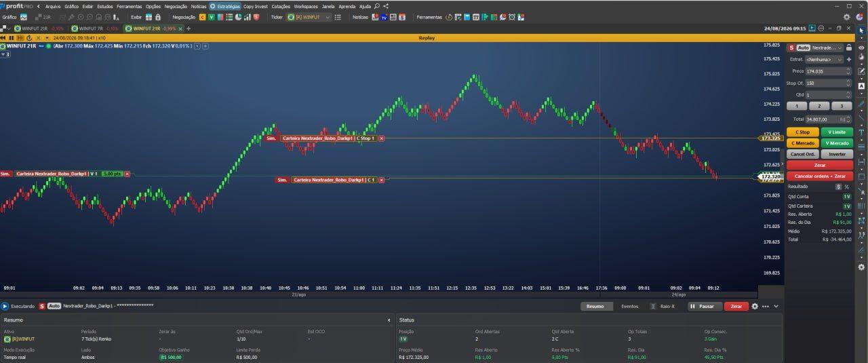Select quantity preset button 2
The image size is (868, 363).
(819, 106)
